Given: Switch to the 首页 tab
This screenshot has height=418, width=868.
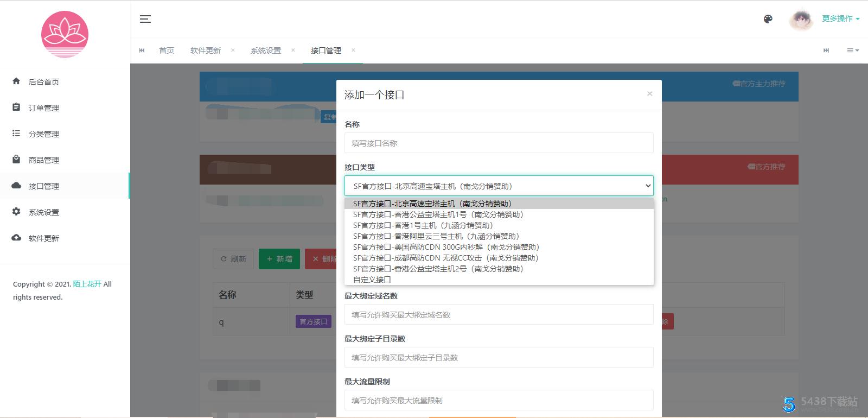Looking at the screenshot, I should click(x=167, y=50).
